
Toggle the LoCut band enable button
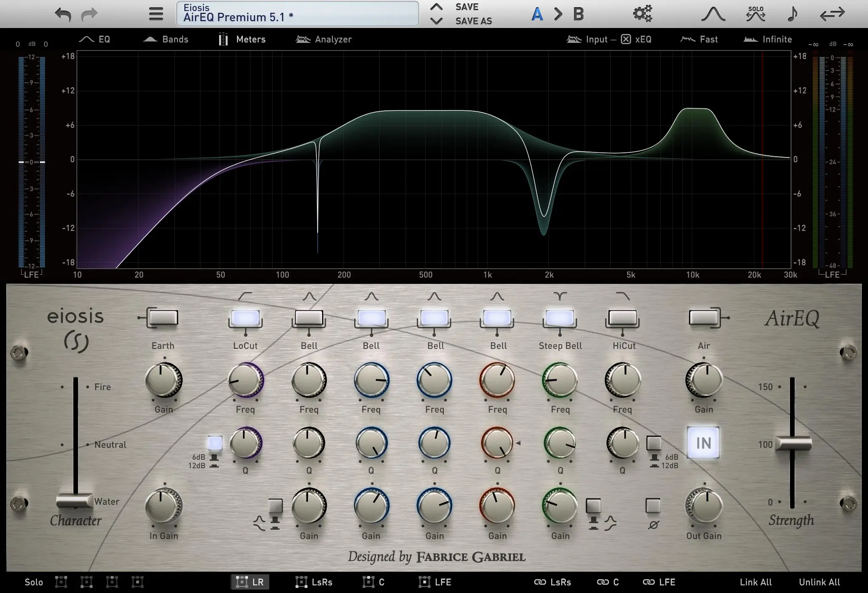(245, 318)
